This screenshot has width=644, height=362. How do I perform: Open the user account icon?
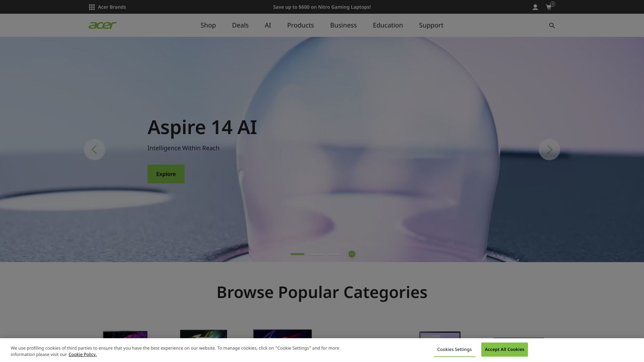coord(535,7)
